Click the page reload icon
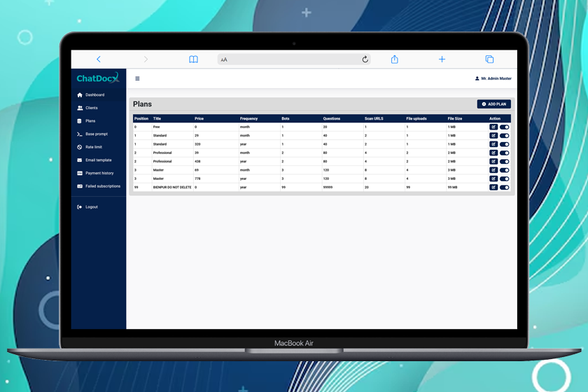 (x=365, y=59)
